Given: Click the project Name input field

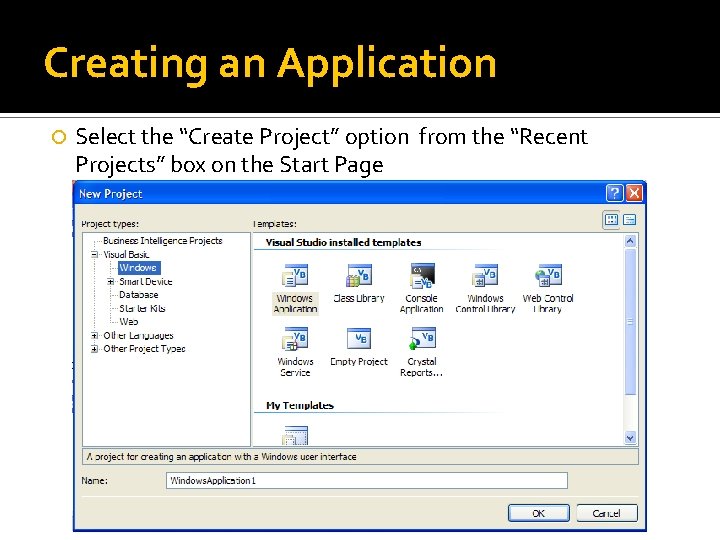Looking at the screenshot, I should coord(366,480).
